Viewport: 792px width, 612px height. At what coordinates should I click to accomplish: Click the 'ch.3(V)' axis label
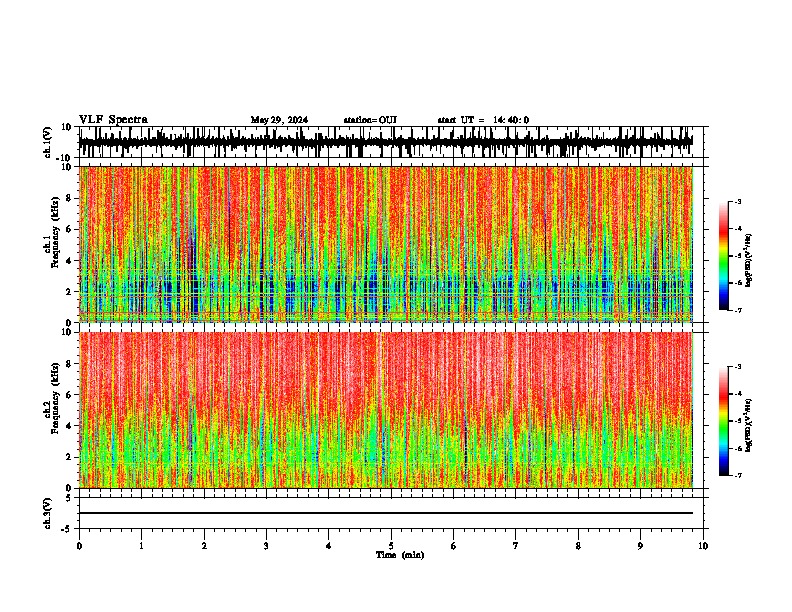[48, 514]
